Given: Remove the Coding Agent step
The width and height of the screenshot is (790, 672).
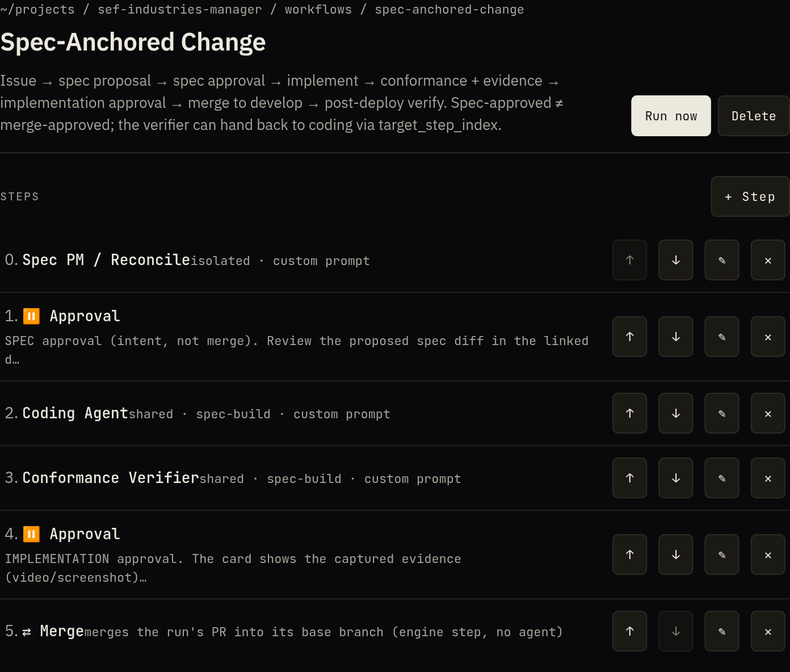Looking at the screenshot, I should (x=768, y=413).
